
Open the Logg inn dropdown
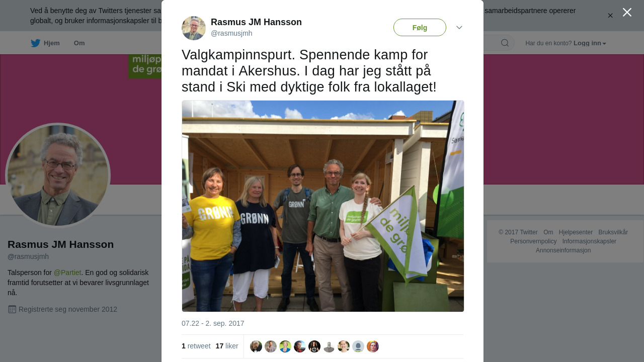[x=590, y=43]
